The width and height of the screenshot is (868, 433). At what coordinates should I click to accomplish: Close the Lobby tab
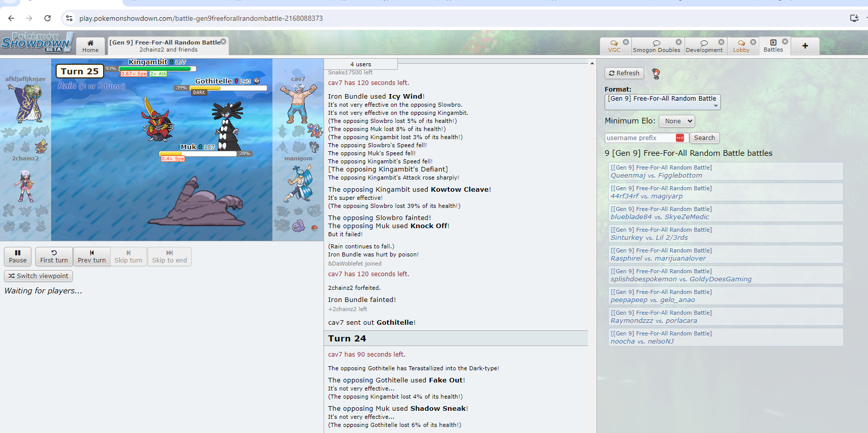(x=753, y=42)
